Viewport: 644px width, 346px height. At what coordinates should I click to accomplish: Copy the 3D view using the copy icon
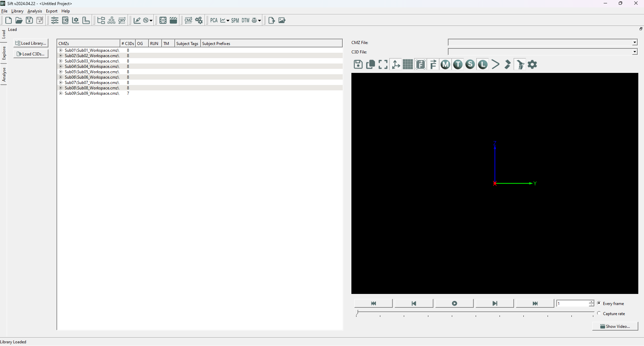(x=371, y=64)
